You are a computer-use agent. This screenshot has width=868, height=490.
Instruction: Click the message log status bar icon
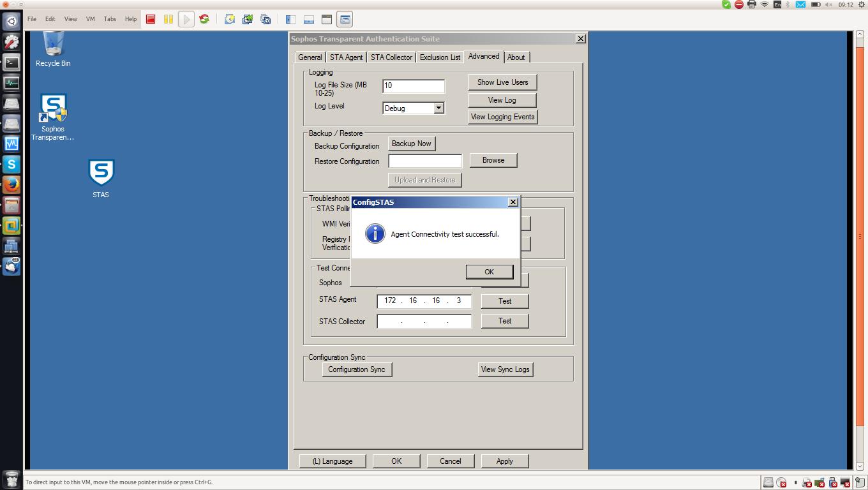click(x=860, y=483)
